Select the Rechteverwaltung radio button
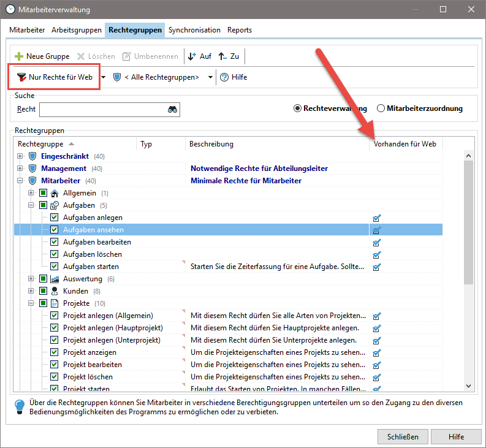 coord(298,108)
